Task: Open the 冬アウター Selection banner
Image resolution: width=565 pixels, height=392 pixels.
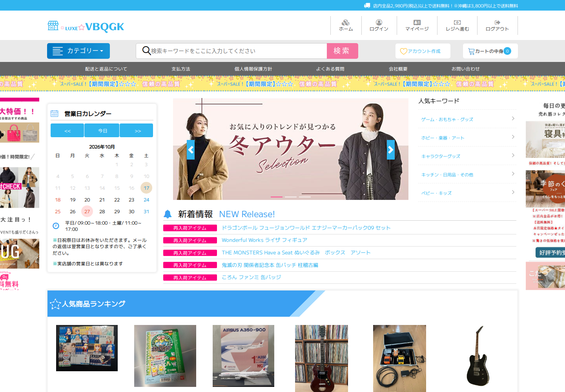Action: [x=291, y=149]
